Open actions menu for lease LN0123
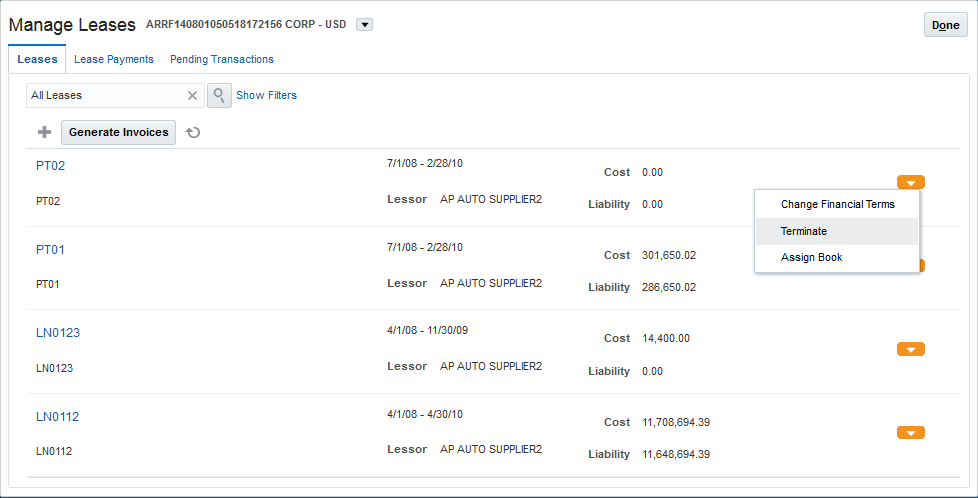Image resolution: width=978 pixels, height=498 pixels. pos(911,349)
